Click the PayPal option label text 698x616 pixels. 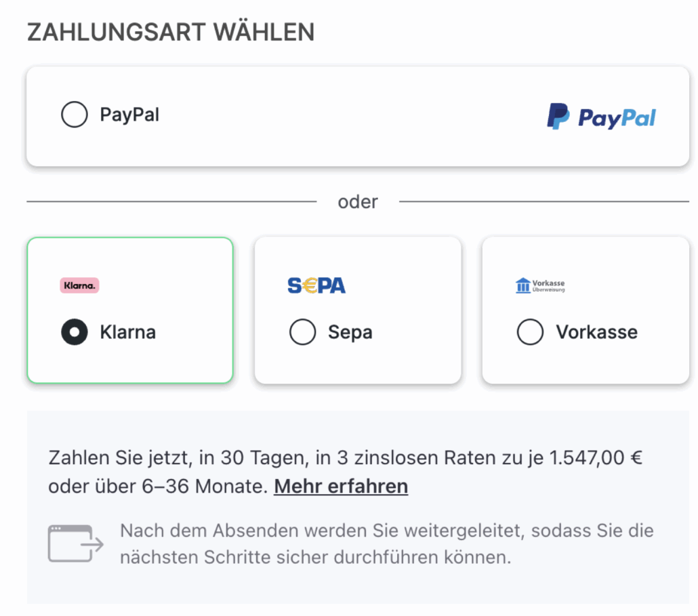(x=129, y=115)
